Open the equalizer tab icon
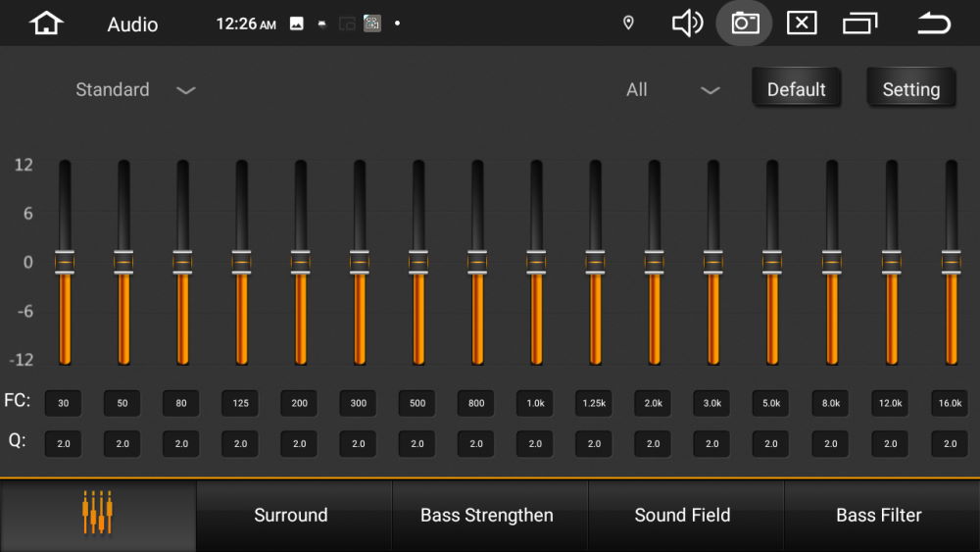The width and height of the screenshot is (980, 552). [x=97, y=515]
